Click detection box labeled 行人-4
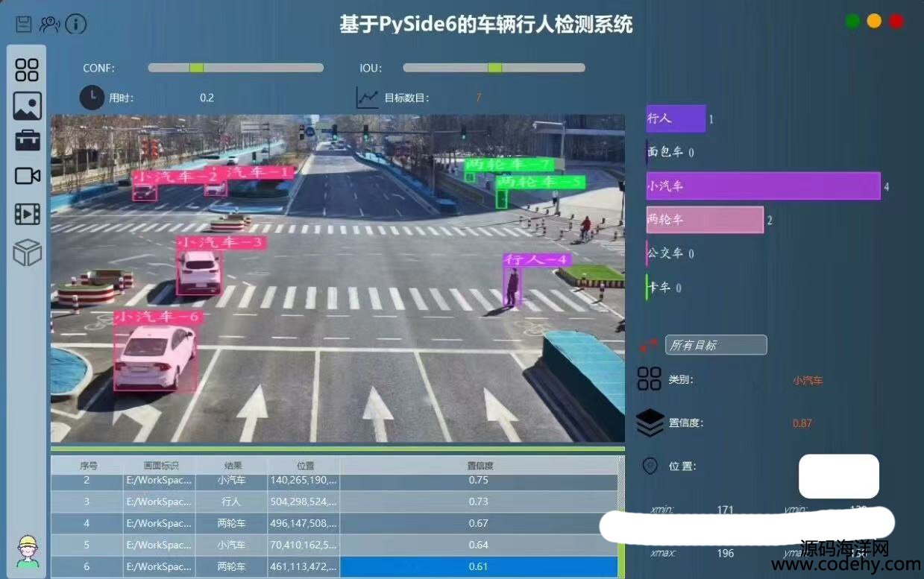924x579 pixels. coord(512,288)
